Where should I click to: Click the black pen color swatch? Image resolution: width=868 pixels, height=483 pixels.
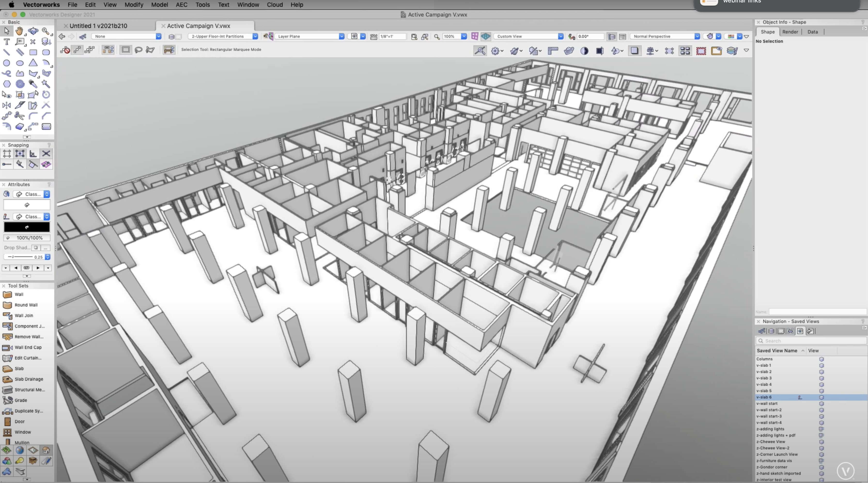pyautogui.click(x=27, y=227)
